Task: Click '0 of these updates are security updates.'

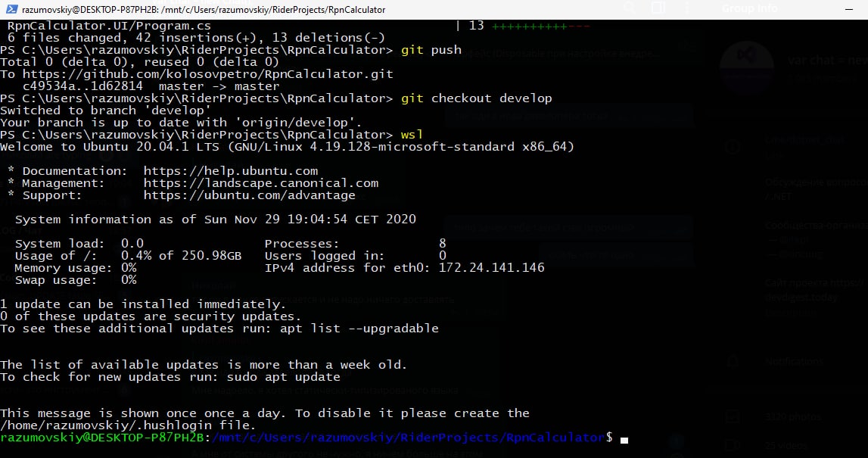Action: (151, 316)
